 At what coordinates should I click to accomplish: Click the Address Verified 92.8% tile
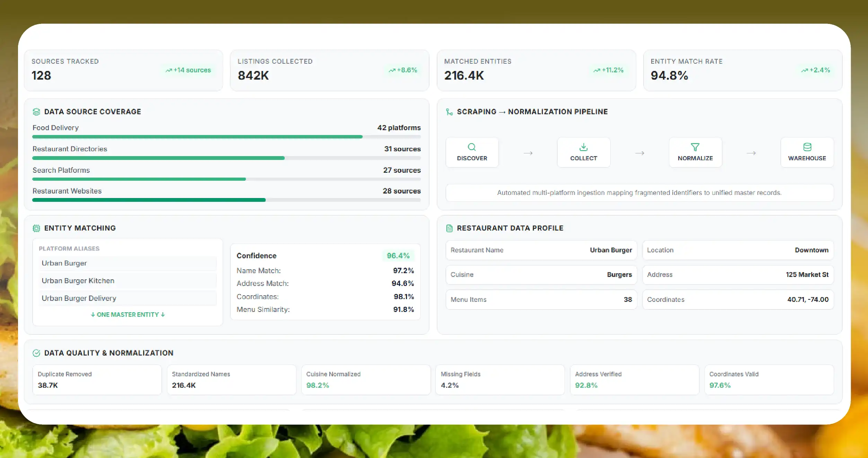(635, 380)
